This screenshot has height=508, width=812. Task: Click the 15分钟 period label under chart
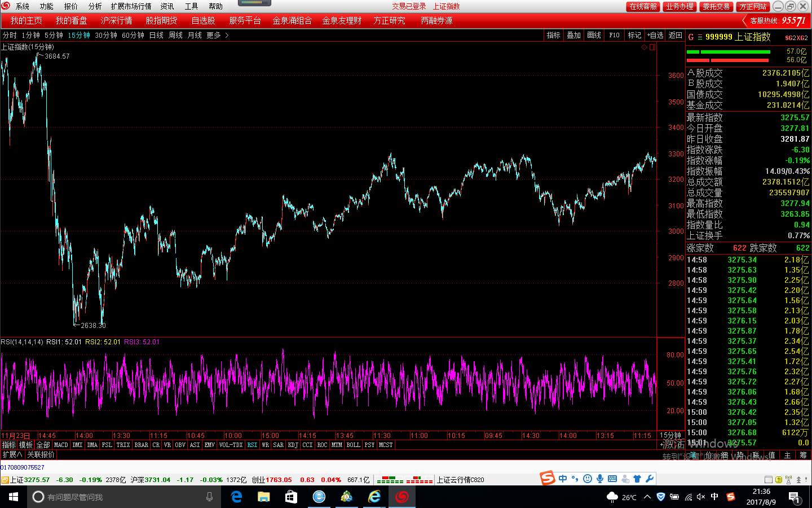(x=670, y=435)
